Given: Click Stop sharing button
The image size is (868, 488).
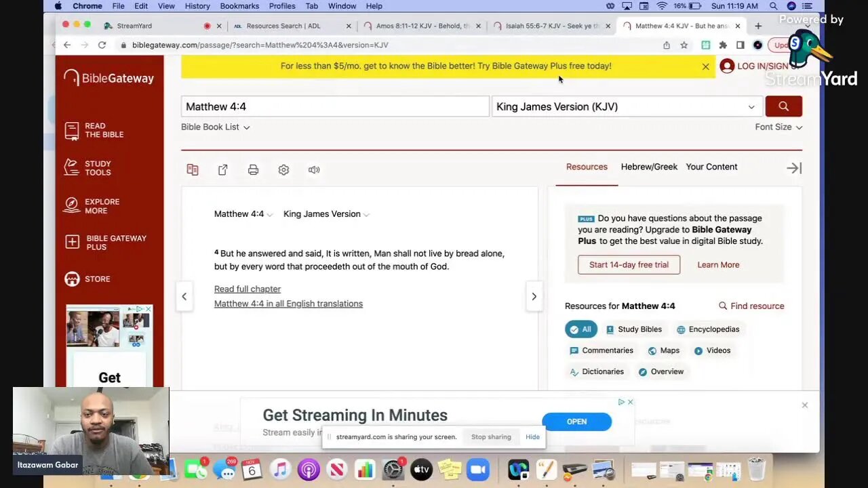Looking at the screenshot, I should pyautogui.click(x=491, y=437).
